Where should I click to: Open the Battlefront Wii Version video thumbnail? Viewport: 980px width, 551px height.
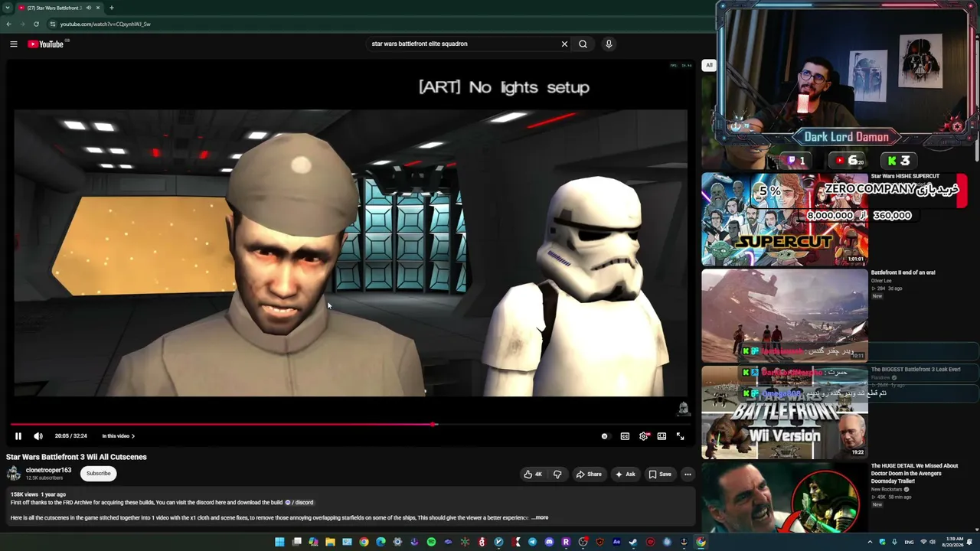pos(785,412)
